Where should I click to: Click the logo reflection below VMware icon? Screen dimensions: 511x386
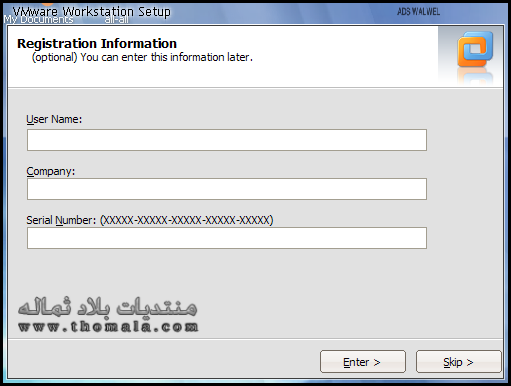click(x=475, y=76)
